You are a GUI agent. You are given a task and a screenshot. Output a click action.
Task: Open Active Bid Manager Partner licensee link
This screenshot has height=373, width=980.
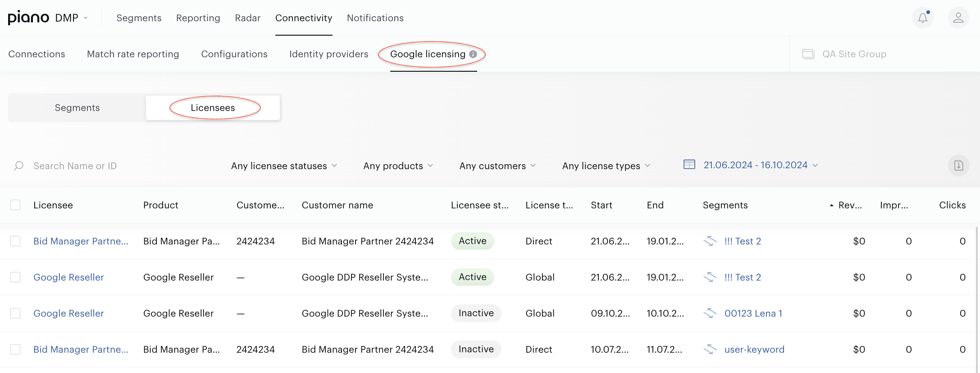[x=81, y=241]
